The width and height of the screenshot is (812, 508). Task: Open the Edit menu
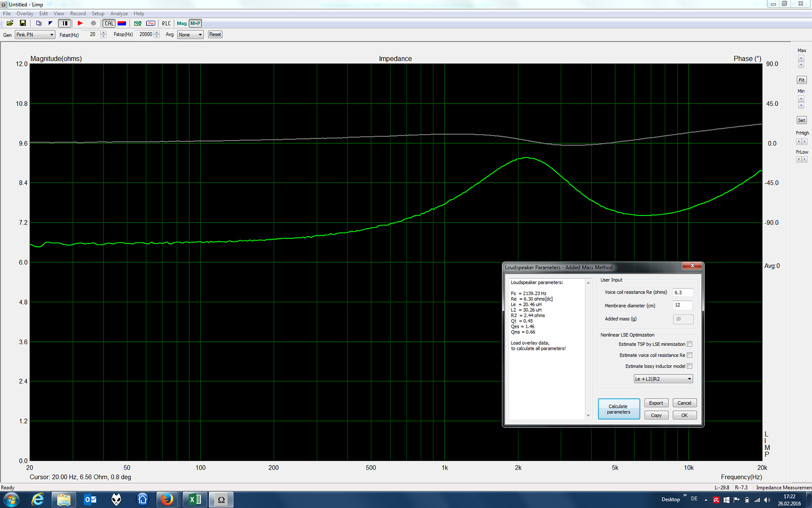(x=44, y=14)
